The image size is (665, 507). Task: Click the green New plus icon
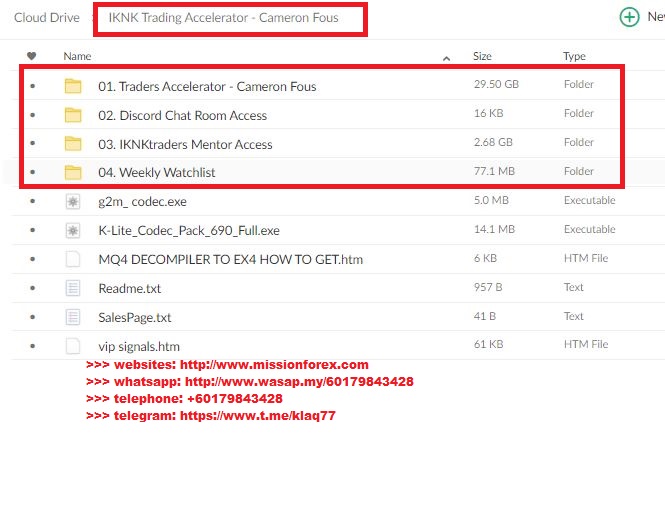pos(629,17)
